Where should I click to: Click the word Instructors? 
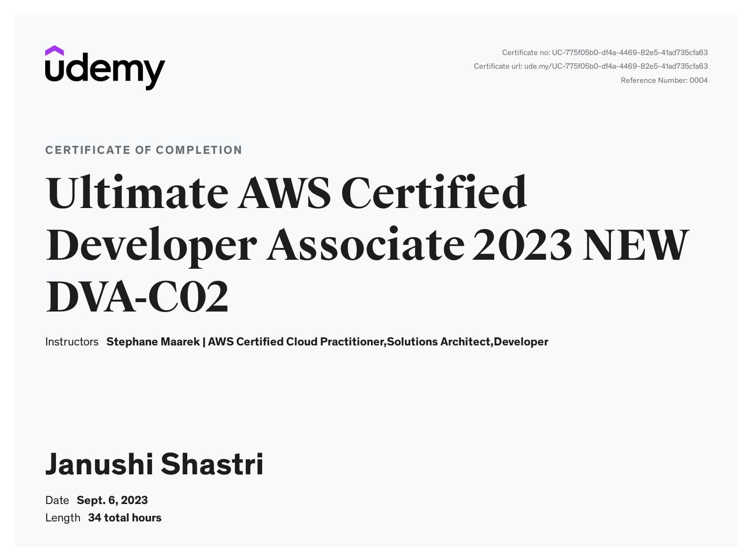71,342
